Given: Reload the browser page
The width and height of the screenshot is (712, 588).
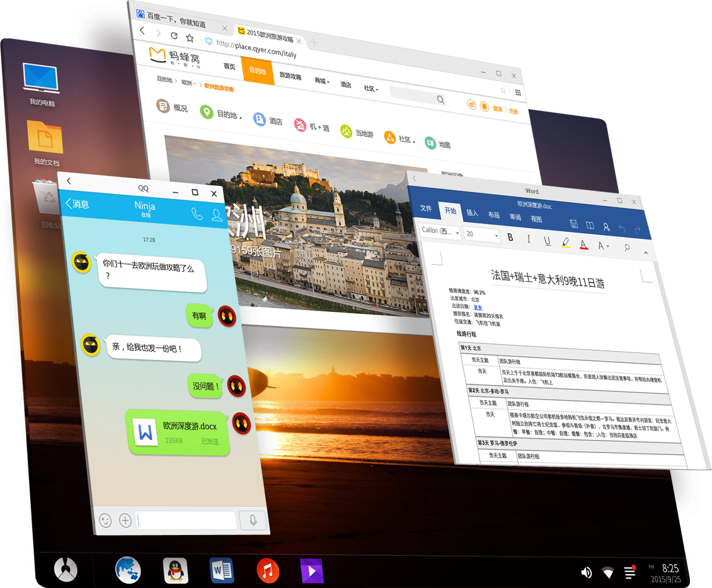Looking at the screenshot, I should click(x=174, y=35).
